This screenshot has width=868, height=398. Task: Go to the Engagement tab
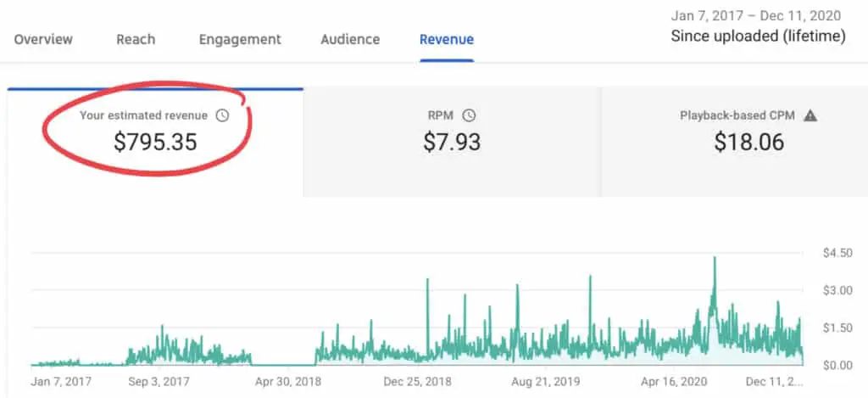240,39
